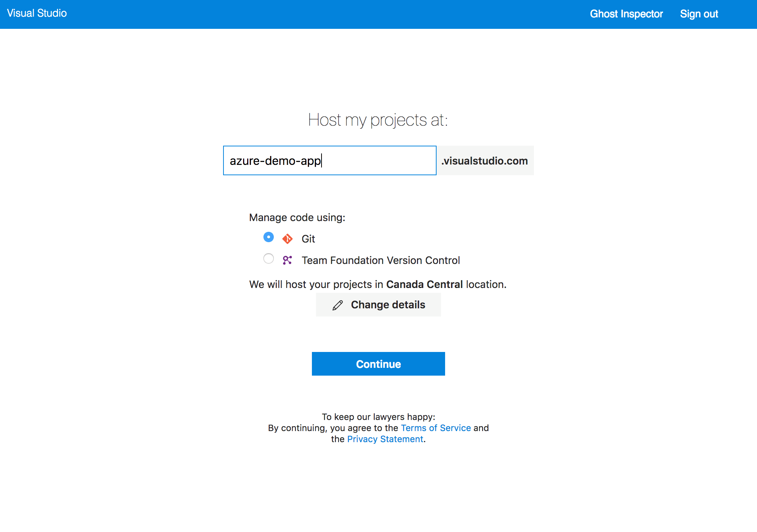Click the Continue button
Screen dimensions: 757x532
[x=378, y=364]
